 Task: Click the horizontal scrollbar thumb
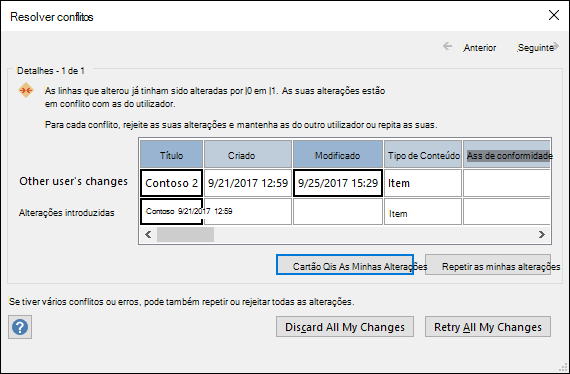point(185,234)
